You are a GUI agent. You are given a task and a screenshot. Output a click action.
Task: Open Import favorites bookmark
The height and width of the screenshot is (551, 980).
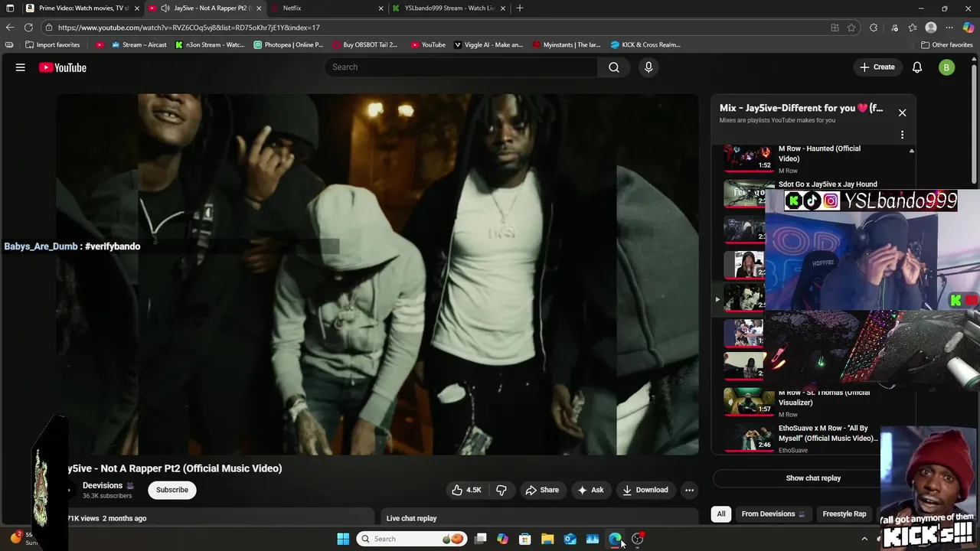[53, 45]
